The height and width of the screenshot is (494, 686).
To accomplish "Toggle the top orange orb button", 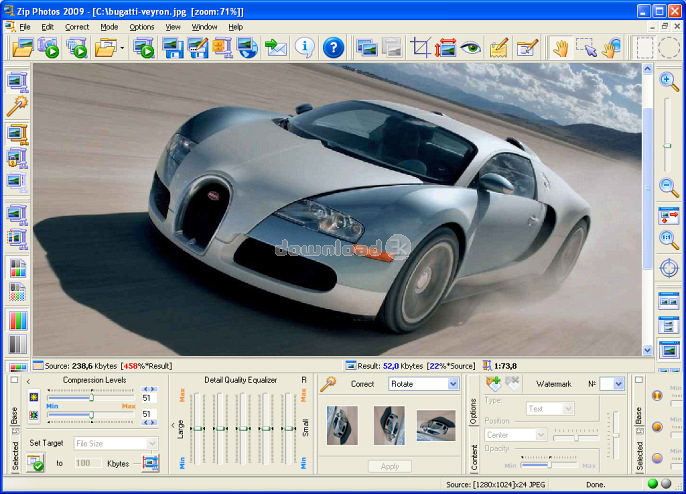I will (657, 396).
